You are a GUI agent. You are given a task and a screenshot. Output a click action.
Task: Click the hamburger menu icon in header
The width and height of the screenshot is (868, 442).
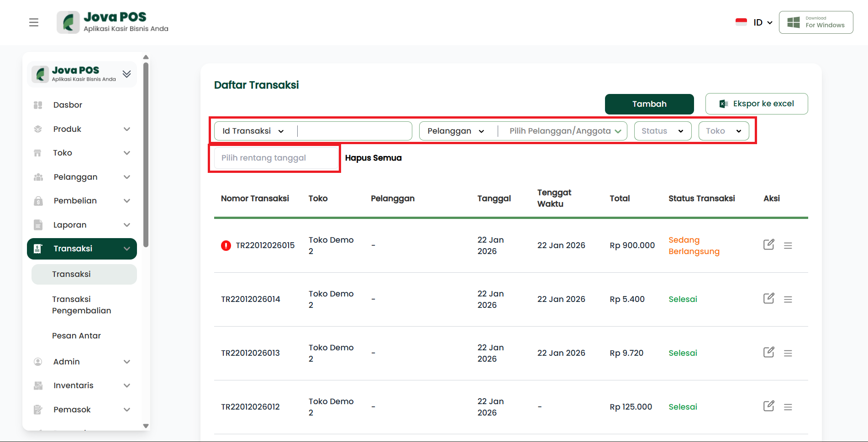point(34,22)
